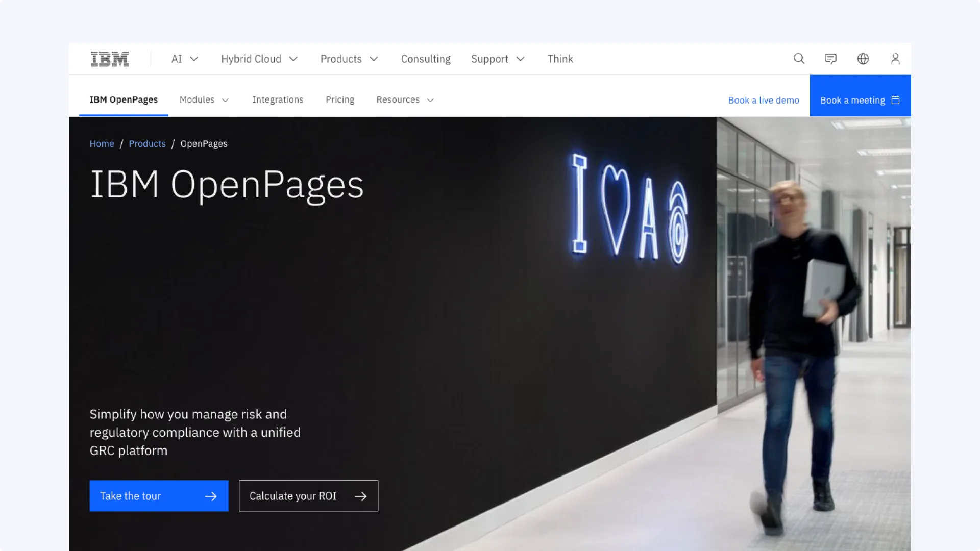Go to the Integrations tab
Screen dimensions: 980x551
[x=278, y=100]
